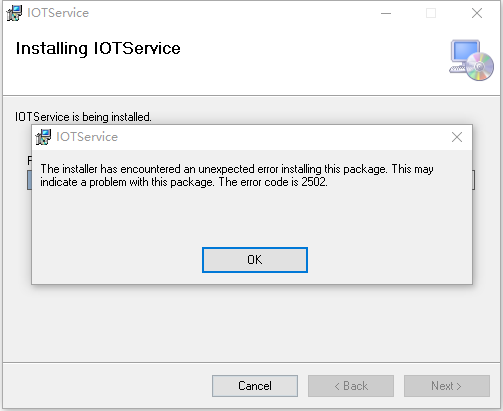Close the IOTService error dialog
The image size is (503, 411).
(x=457, y=137)
